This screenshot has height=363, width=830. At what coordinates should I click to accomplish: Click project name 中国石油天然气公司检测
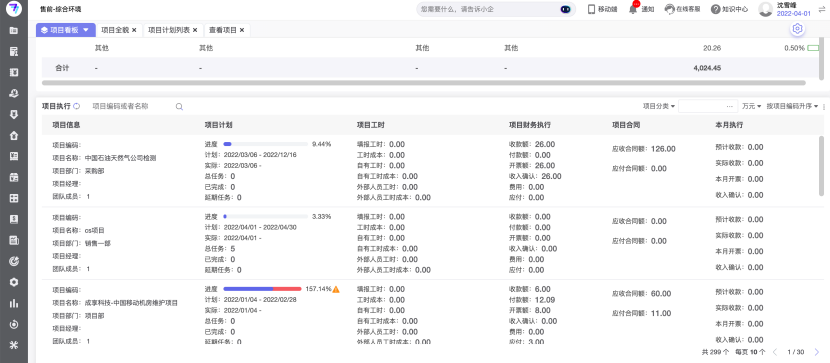coord(121,158)
